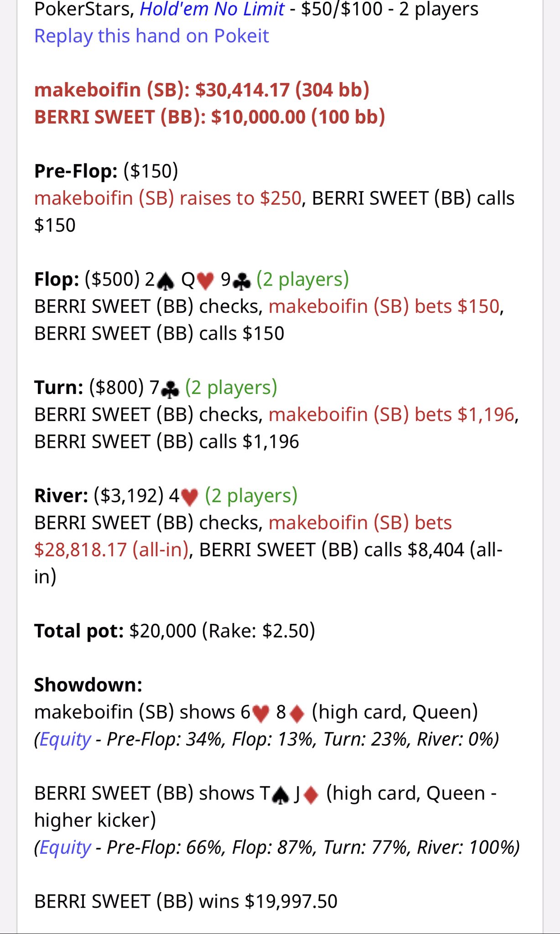Viewport: 560px width, 934px height.
Task: Select the 7 of clubs turn card
Action: click(x=164, y=388)
